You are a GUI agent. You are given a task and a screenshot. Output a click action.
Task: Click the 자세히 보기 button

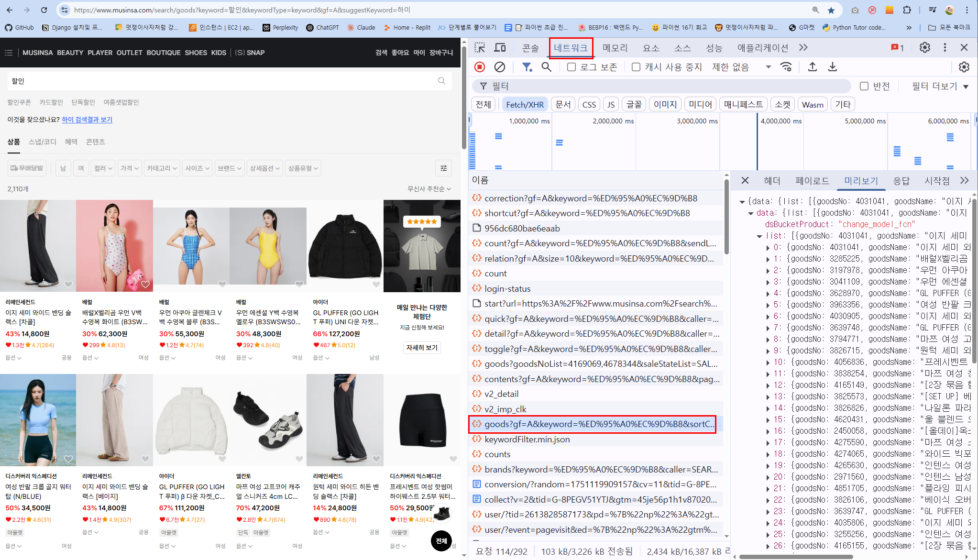pyautogui.click(x=422, y=348)
